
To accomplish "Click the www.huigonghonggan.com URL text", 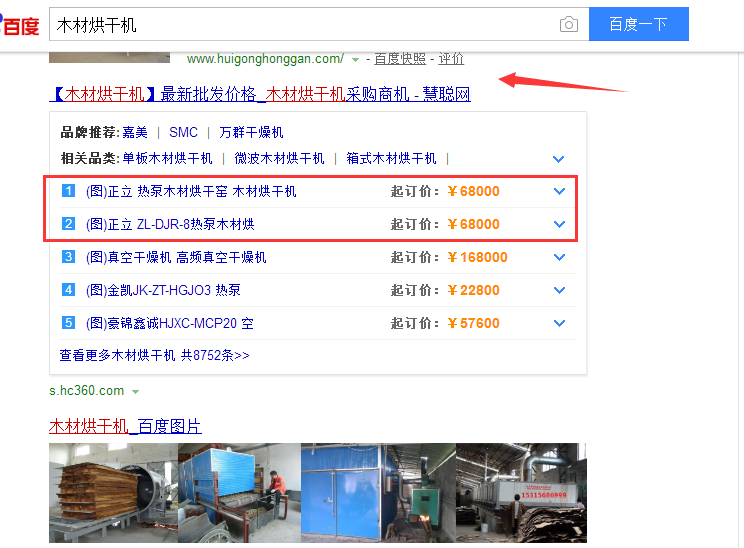I will (265, 59).
